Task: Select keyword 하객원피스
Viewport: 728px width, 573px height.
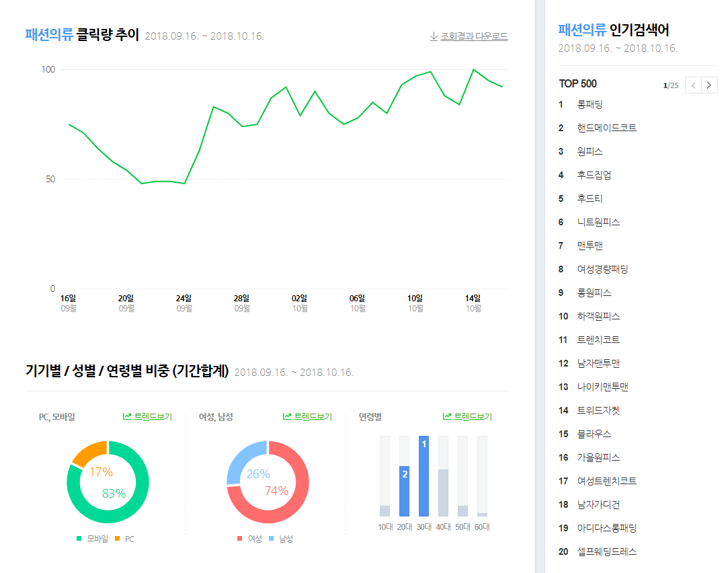Action: [x=598, y=316]
